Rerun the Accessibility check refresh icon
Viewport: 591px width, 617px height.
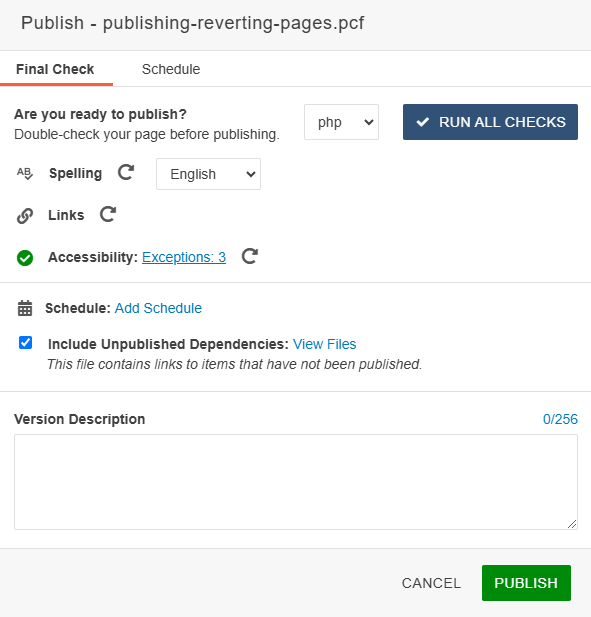tap(249, 256)
